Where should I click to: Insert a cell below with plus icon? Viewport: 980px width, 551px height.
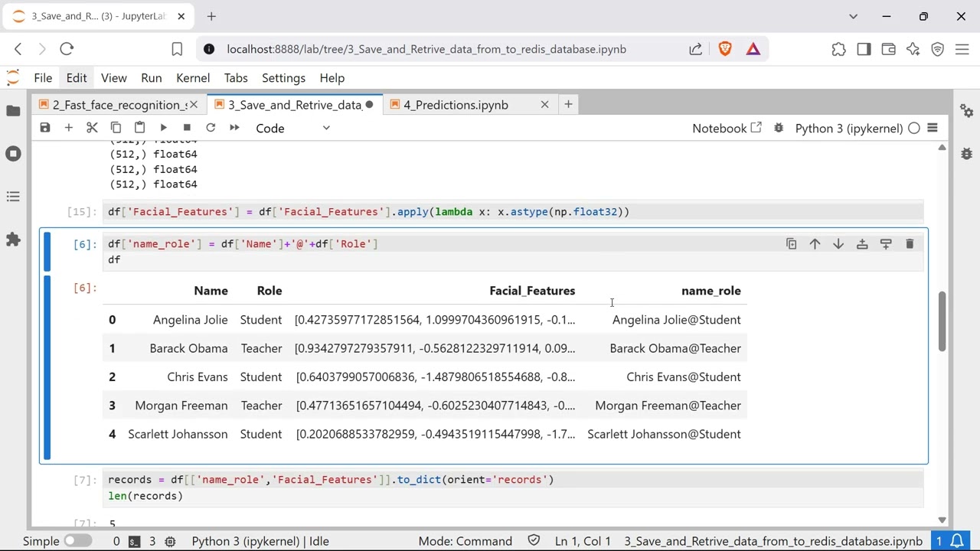(69, 128)
